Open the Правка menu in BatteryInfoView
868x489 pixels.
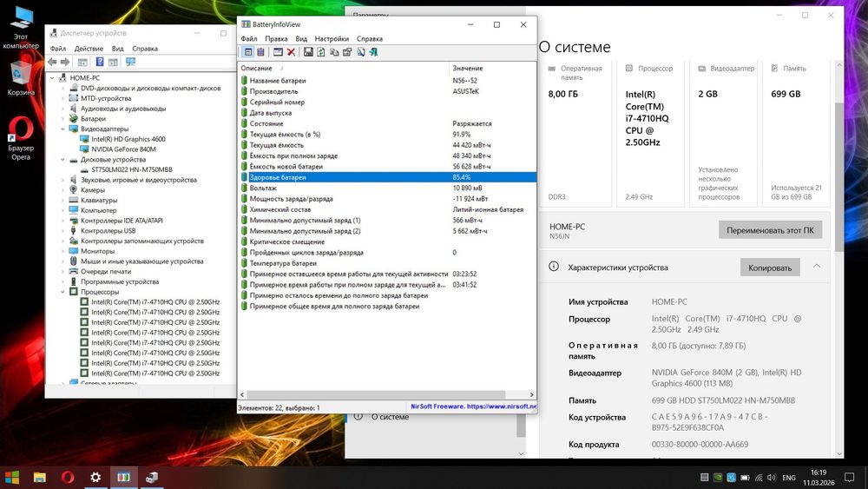coord(276,39)
